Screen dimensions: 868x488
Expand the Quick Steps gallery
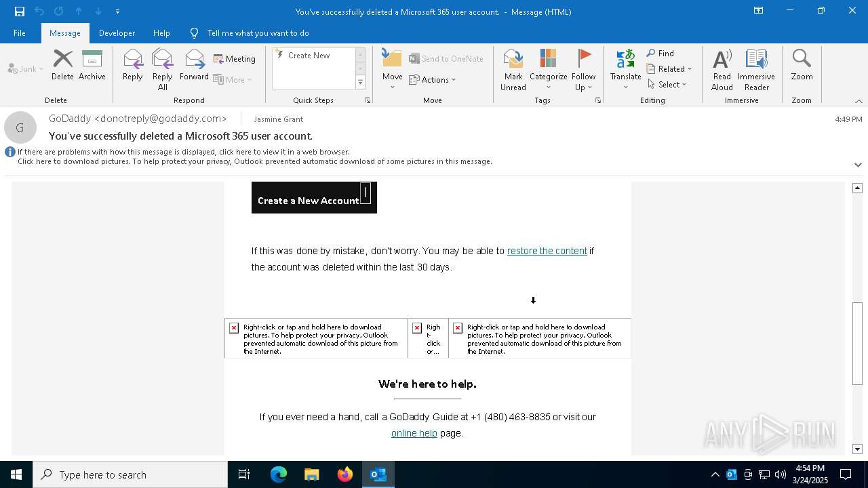coord(360,83)
